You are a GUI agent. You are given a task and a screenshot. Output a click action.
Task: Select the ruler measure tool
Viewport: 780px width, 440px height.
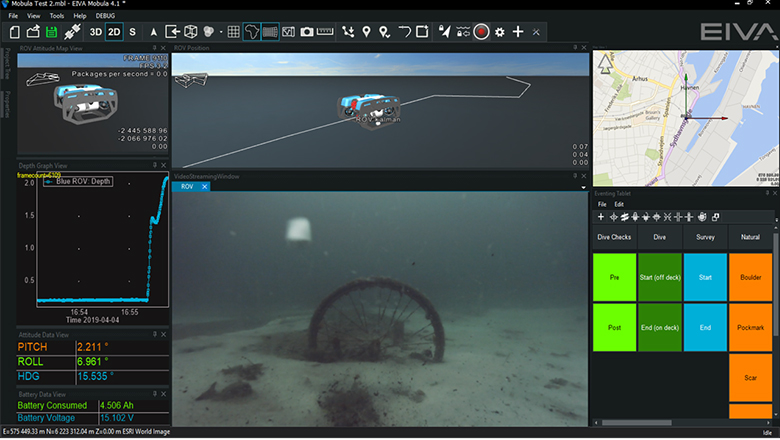click(x=325, y=32)
